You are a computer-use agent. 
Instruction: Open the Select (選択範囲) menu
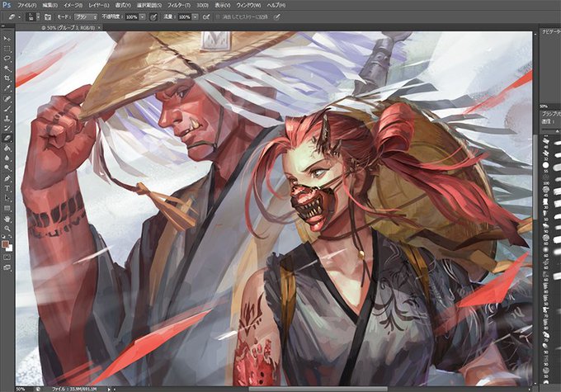tap(149, 6)
